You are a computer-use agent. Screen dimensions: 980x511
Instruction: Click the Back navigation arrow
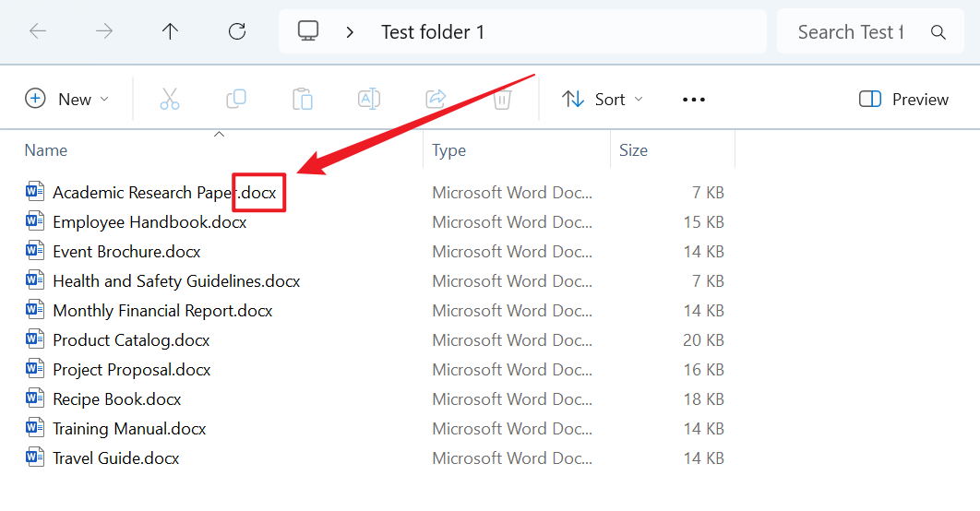[x=38, y=31]
